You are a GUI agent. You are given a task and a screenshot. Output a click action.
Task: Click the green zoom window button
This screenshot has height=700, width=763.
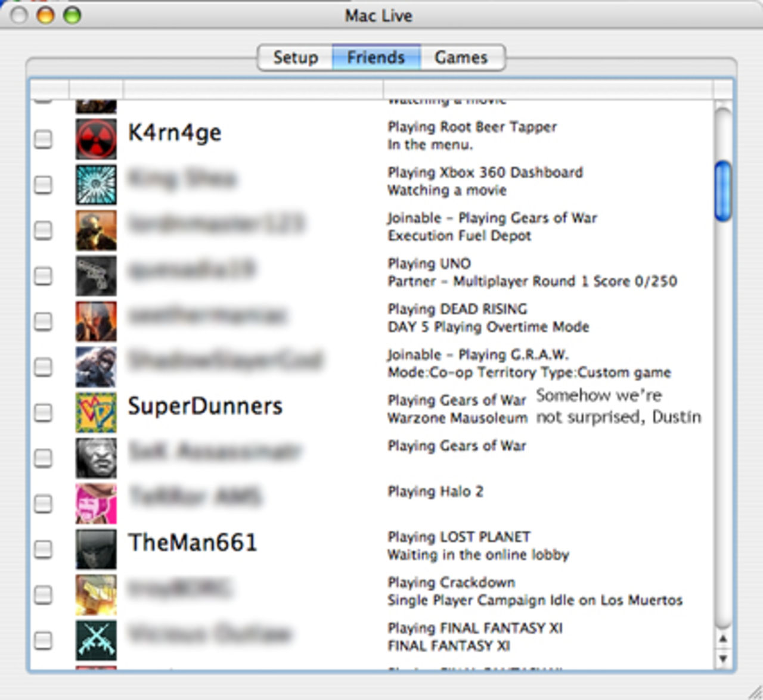click(x=72, y=15)
